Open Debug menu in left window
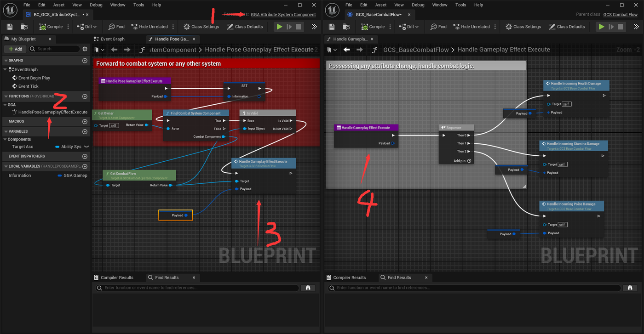This screenshot has height=334, width=644. click(x=96, y=5)
